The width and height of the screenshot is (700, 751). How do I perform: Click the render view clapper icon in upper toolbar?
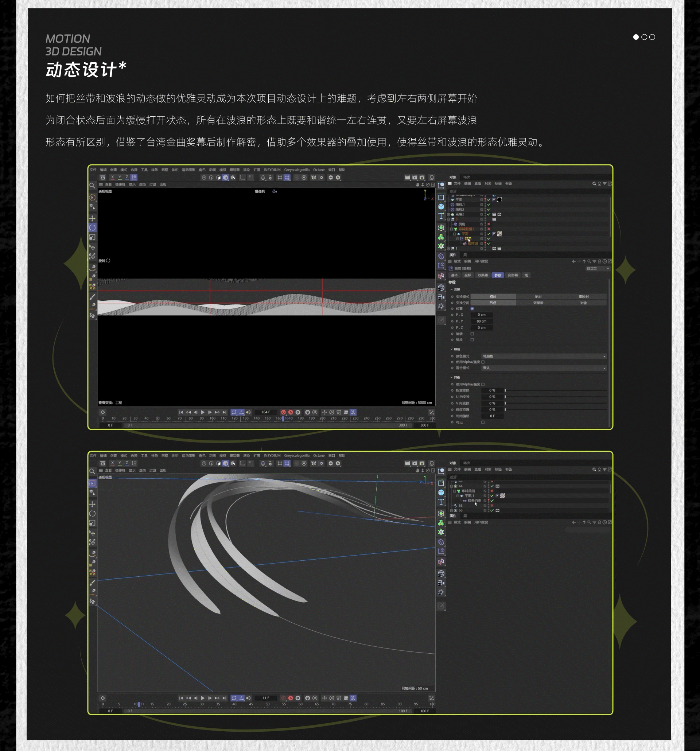407,177
